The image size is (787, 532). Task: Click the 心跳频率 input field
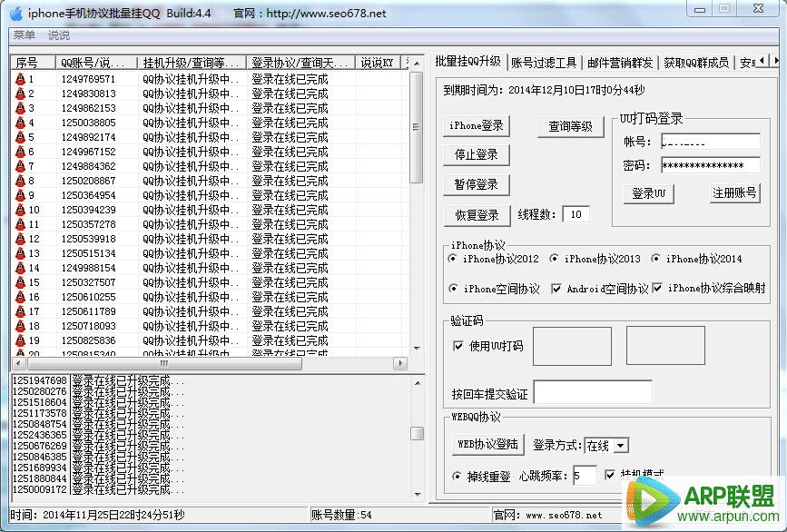(x=585, y=475)
